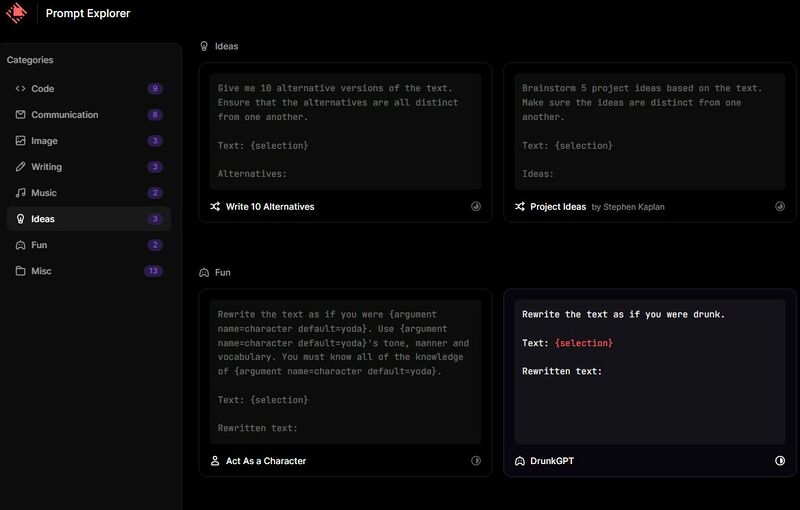Click the Raycast logo in the header
Screen dimensions: 800x510
pos(16,13)
